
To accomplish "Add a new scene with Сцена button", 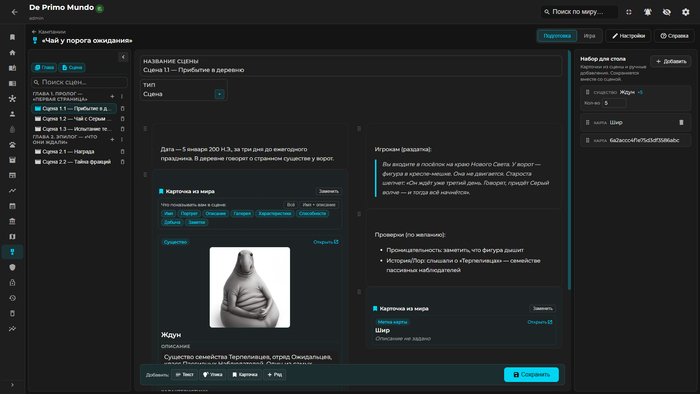I will 72,67.
